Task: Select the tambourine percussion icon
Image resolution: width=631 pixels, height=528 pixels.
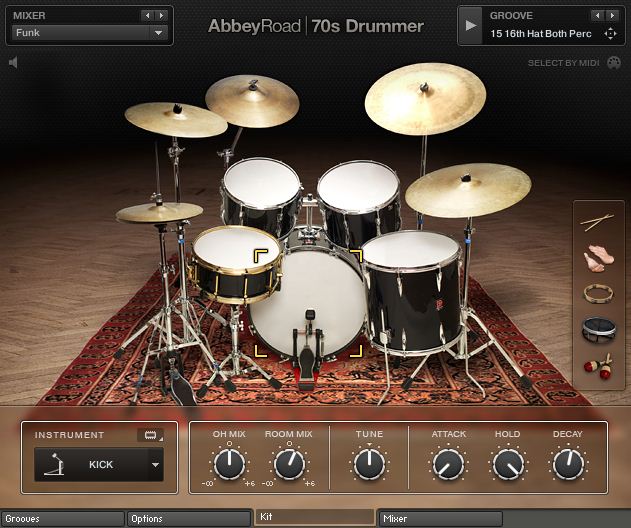Action: click(x=598, y=293)
